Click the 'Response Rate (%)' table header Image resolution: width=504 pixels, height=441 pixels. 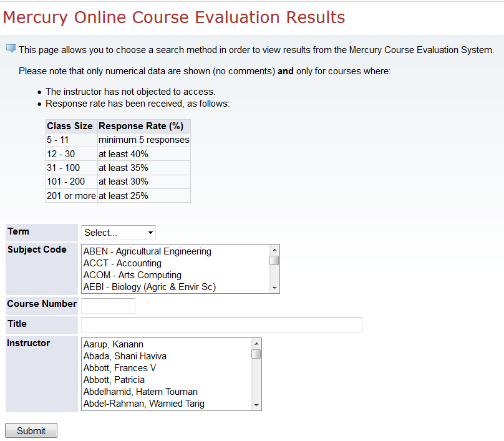click(x=144, y=126)
